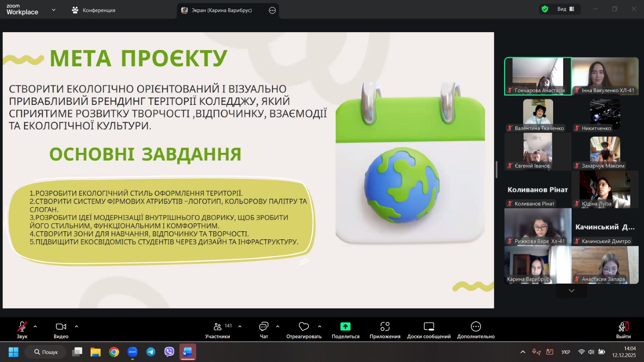This screenshot has height=362, width=644.
Task: Click the green encryption shield icon
Action: click(545, 9)
